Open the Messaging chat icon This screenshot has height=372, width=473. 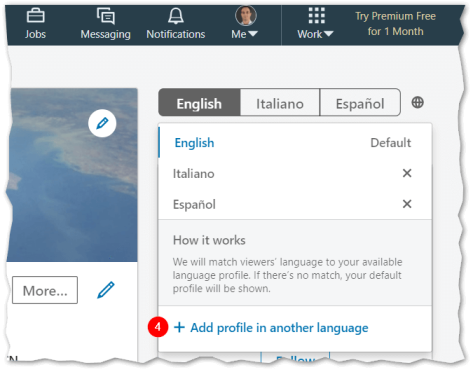106,16
